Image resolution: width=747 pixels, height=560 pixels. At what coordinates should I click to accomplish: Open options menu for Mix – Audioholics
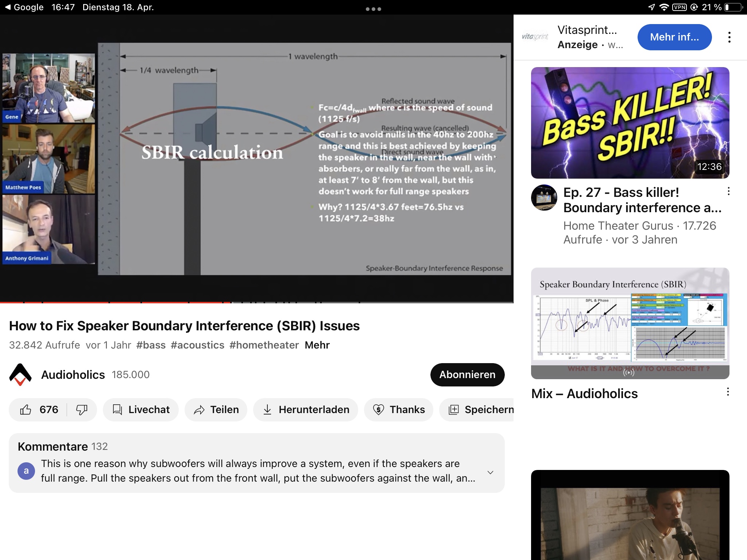tap(728, 392)
